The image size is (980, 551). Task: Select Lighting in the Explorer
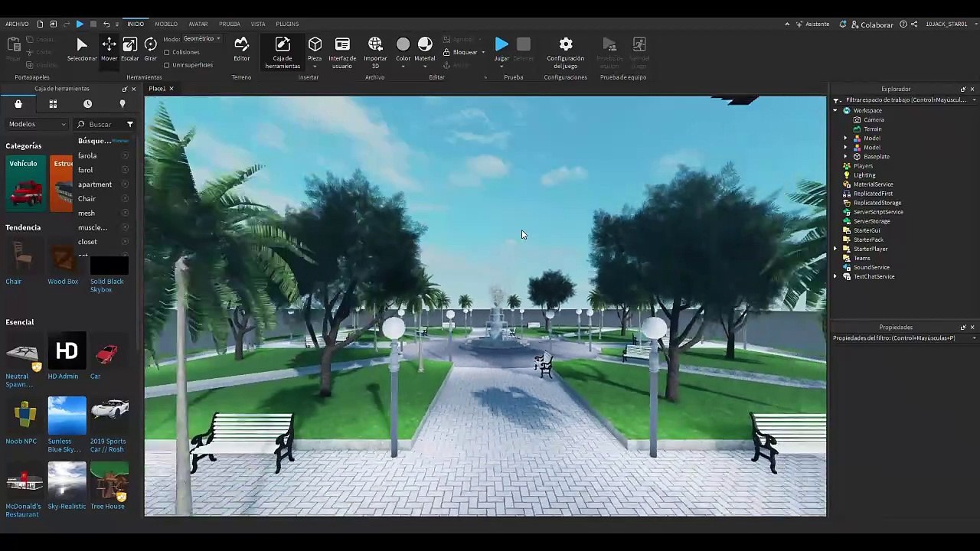click(864, 175)
